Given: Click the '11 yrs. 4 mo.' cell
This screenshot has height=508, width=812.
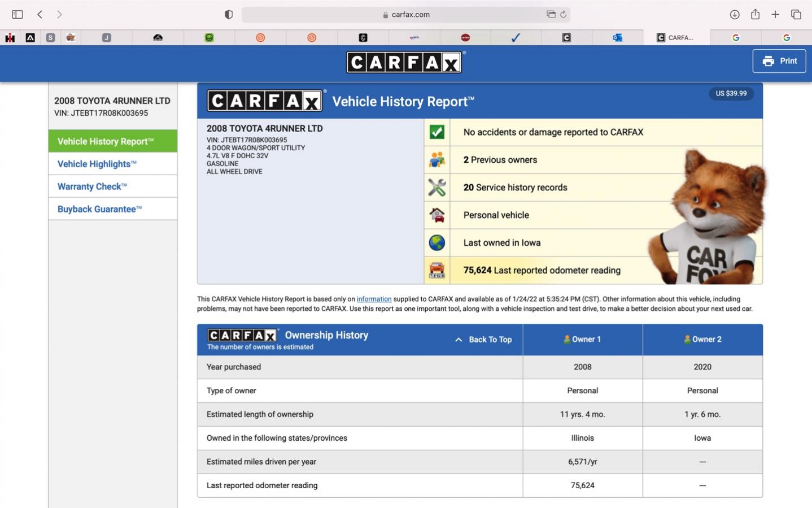Looking at the screenshot, I should click(582, 415).
